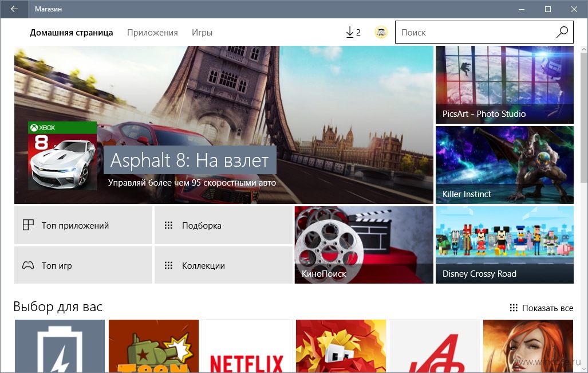Open the battery app tile
The height and width of the screenshot is (373, 588).
coord(60,346)
